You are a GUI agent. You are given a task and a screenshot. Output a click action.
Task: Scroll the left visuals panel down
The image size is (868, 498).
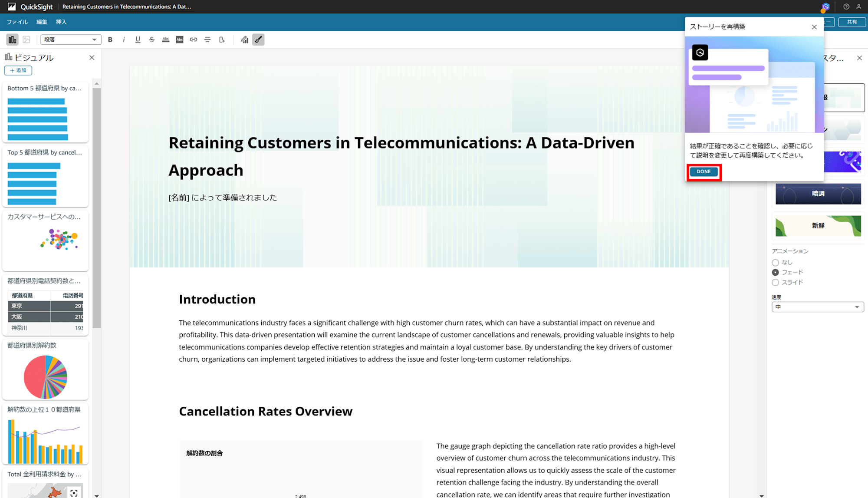(97, 493)
